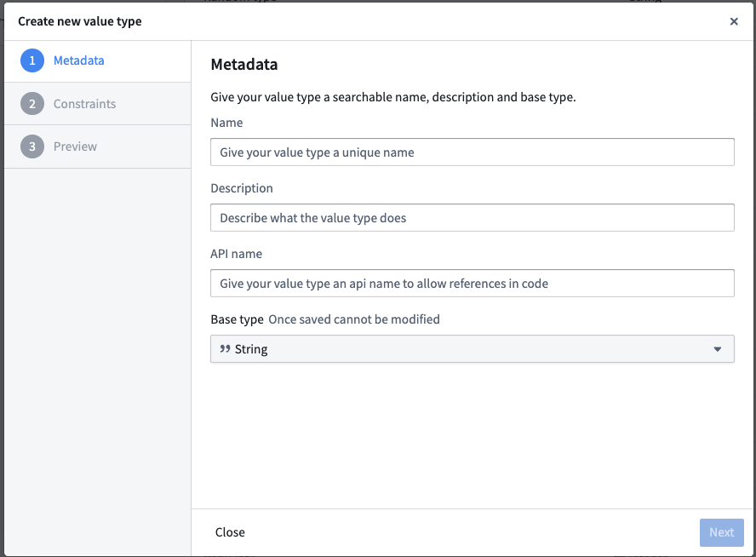756x557 pixels.
Task: Click the 'Give your value type a searchable name' instruction
Action: tap(393, 97)
